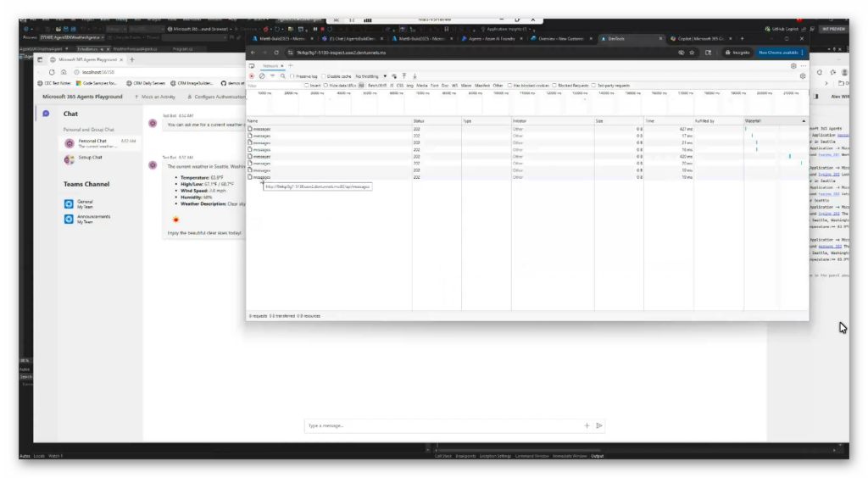868x478 pixels.
Task: Open the No throttling dropdown
Action: [x=370, y=76]
